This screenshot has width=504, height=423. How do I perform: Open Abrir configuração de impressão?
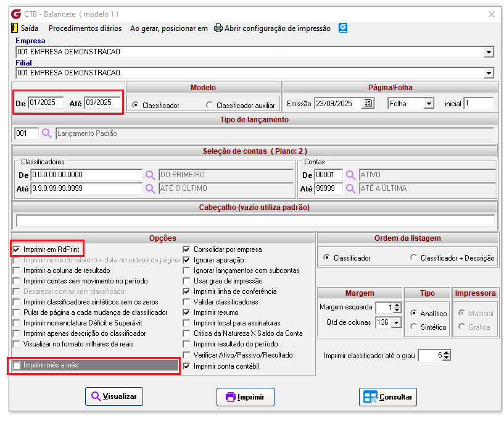point(278,28)
